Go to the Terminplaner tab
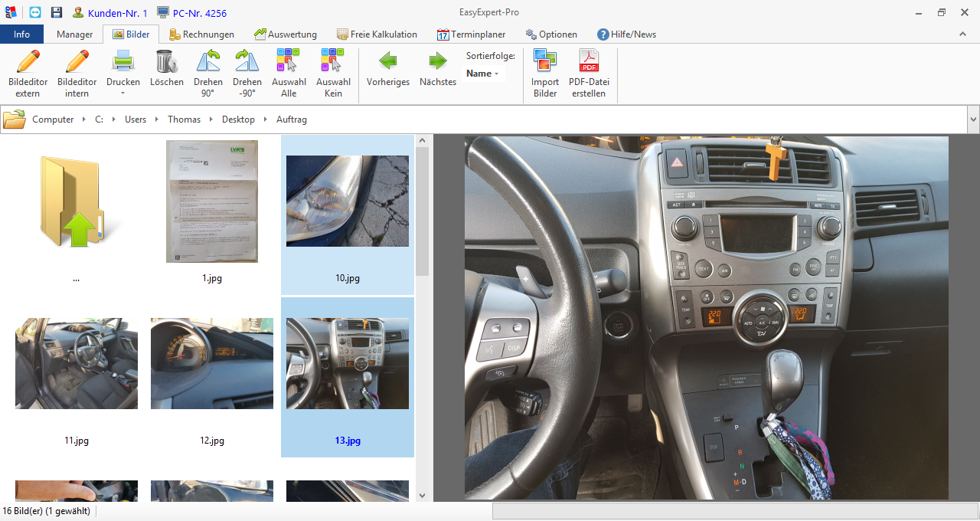Image resolution: width=980 pixels, height=521 pixels. [472, 34]
